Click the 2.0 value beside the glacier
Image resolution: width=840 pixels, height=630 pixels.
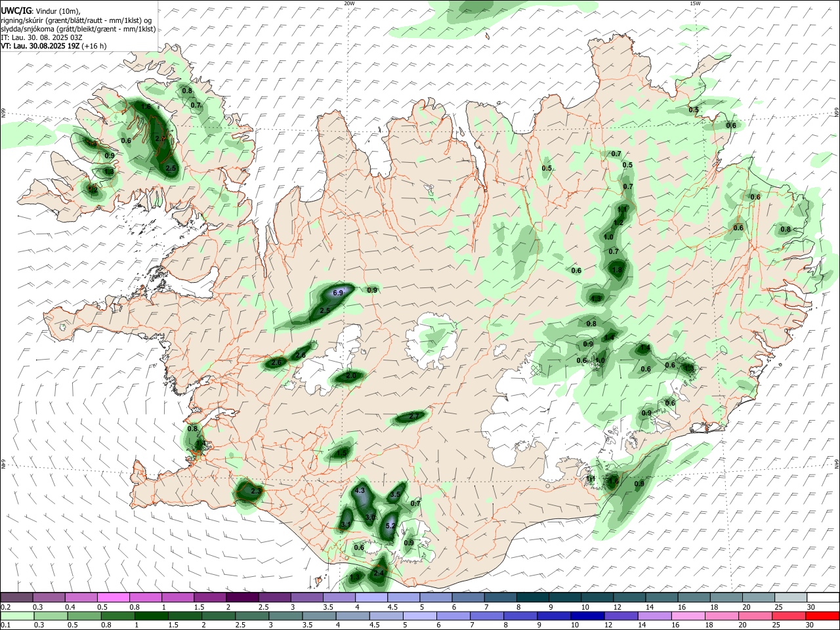[351, 376]
